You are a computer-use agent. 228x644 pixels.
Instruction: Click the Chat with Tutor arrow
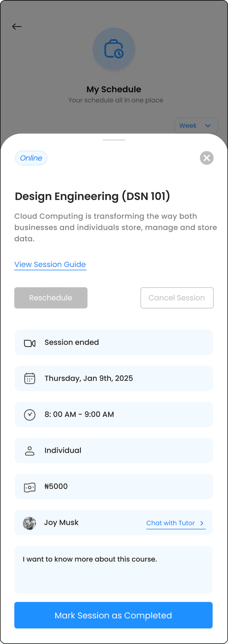pos(202,523)
